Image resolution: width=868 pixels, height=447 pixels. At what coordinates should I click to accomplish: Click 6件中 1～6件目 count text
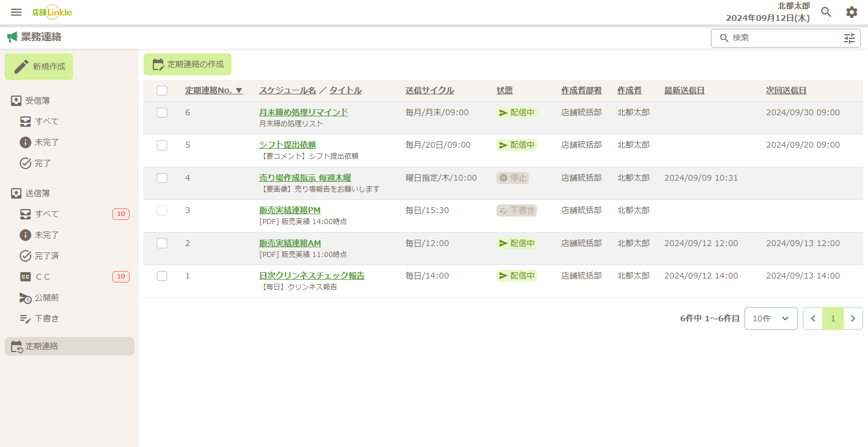pyautogui.click(x=710, y=318)
